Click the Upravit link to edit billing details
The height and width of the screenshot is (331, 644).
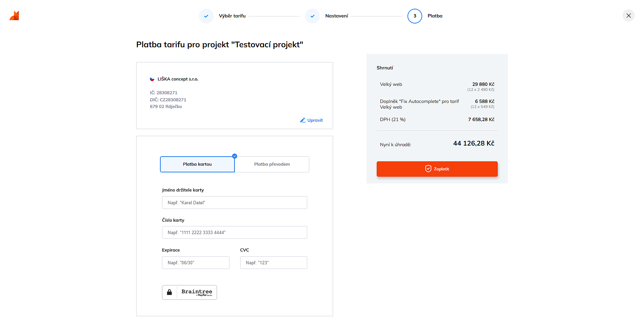[315, 120]
